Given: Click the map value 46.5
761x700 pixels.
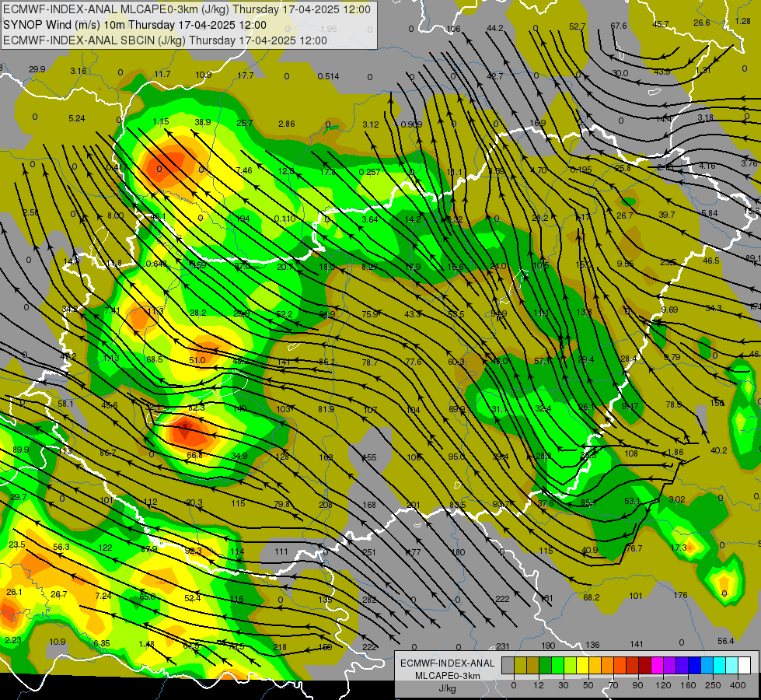Looking at the screenshot, I should pyautogui.click(x=711, y=261).
